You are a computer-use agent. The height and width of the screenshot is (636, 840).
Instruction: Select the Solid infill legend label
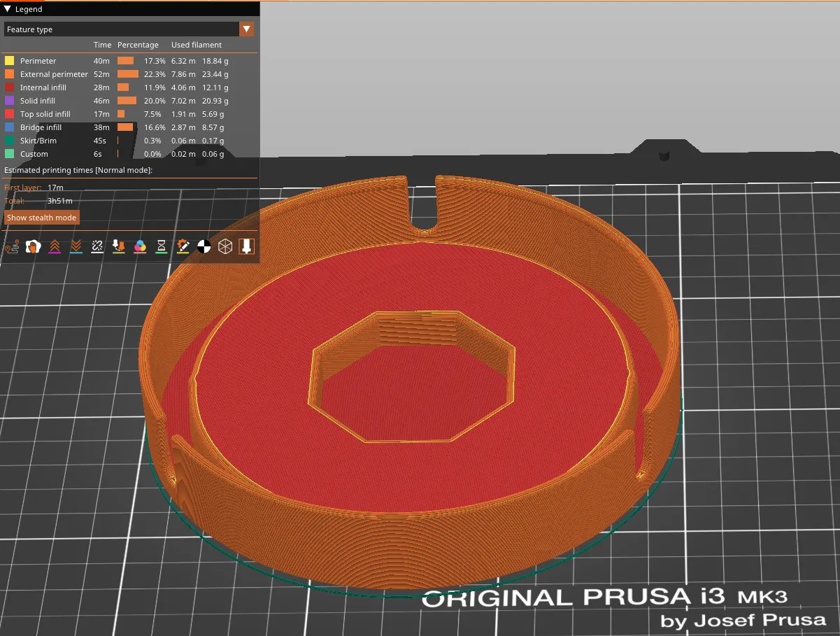click(38, 101)
